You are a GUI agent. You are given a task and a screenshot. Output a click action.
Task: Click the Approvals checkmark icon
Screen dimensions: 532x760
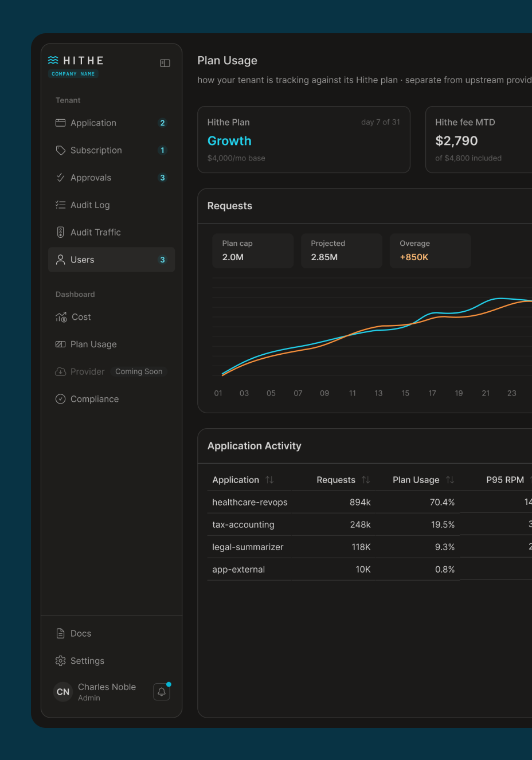coord(60,178)
